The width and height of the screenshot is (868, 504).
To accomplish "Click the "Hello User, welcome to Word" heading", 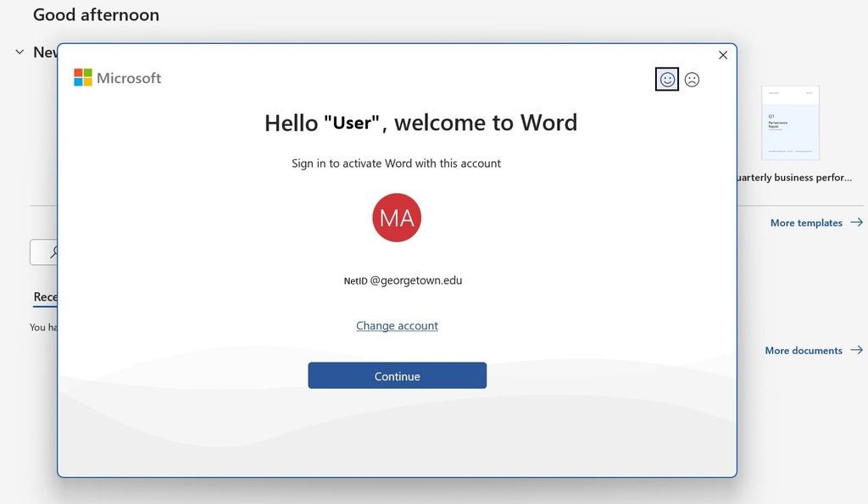I will [x=420, y=123].
